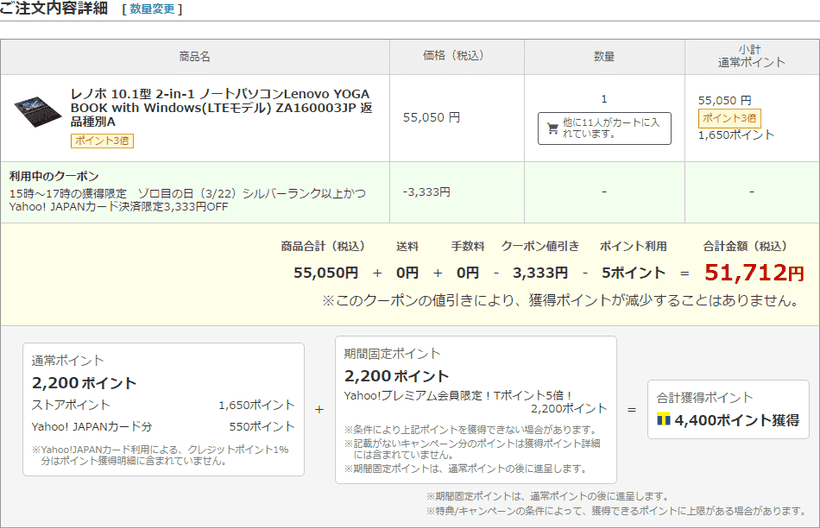Click the 合計金額（税込）label
Image resolution: width=820 pixels, height=528 pixels.
click(x=745, y=246)
